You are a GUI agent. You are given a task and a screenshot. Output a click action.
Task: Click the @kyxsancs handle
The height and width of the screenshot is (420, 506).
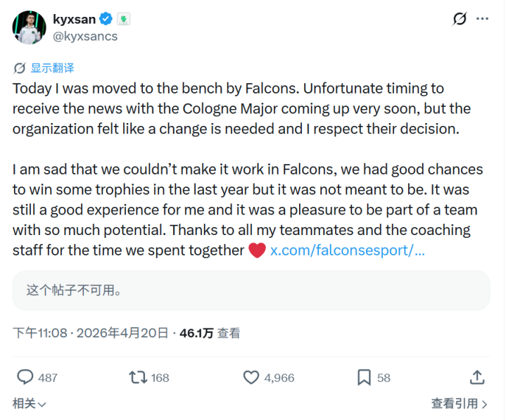pos(85,36)
